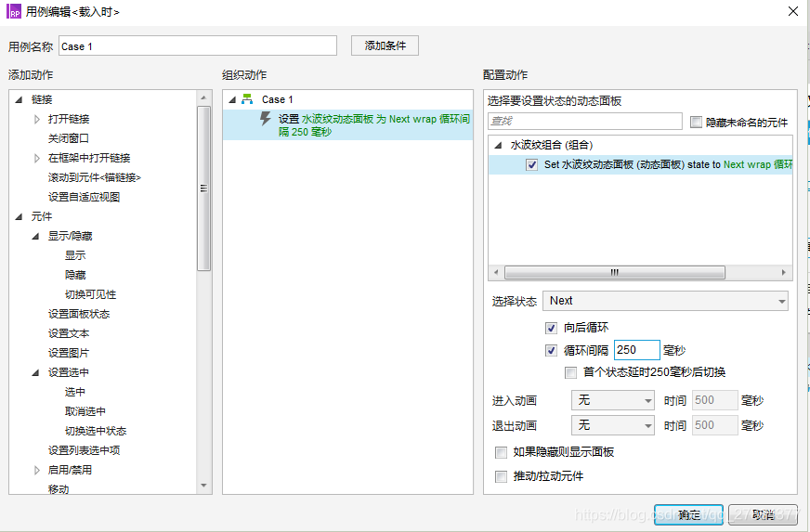Collapse the 元件 tree group
810x532 pixels.
tap(20, 216)
